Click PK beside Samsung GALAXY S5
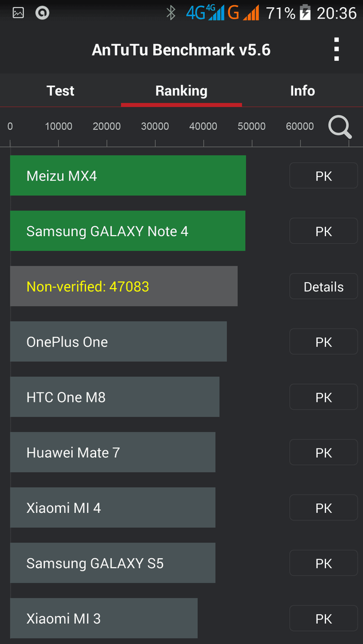Viewport: 363px width, 644px height. pos(324,563)
